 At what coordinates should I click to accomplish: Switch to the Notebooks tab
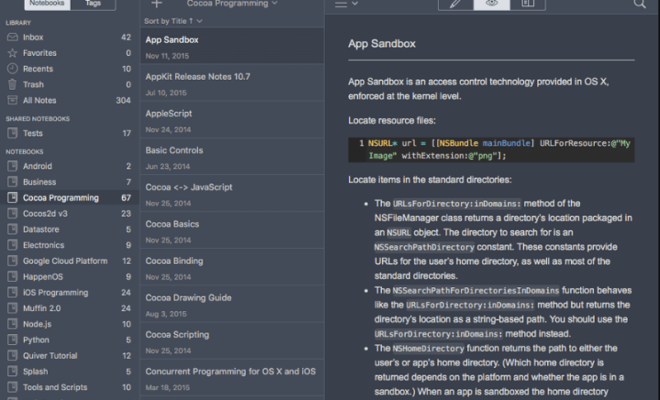pos(47,4)
